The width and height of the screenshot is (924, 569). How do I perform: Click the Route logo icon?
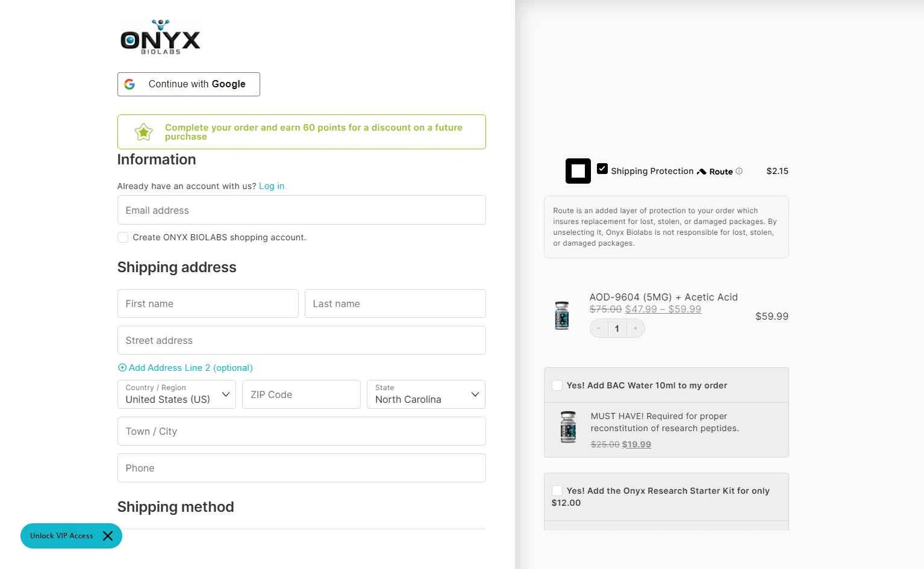pyautogui.click(x=715, y=172)
